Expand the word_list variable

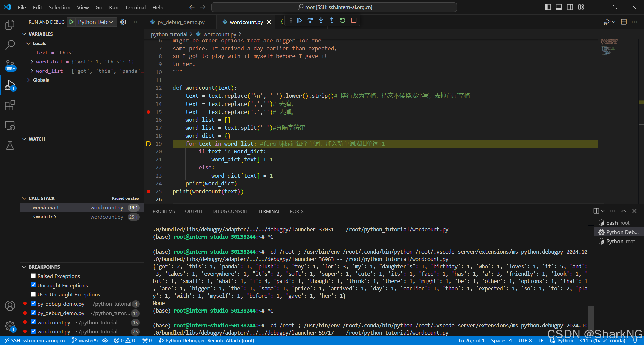[32, 71]
